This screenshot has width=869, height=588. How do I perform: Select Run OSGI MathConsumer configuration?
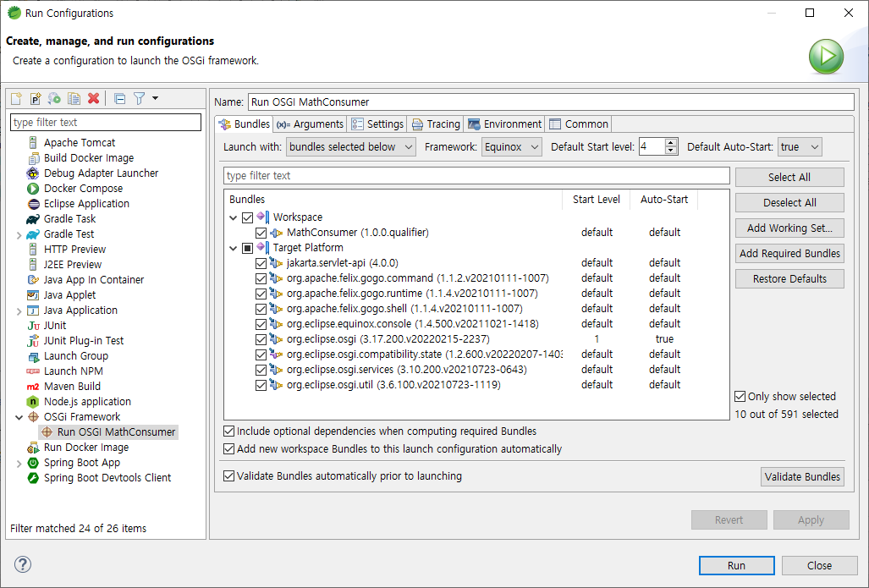pos(116,432)
